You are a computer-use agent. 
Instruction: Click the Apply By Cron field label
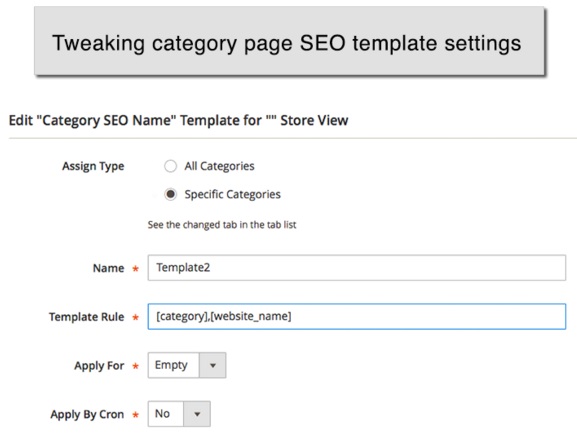87,415
